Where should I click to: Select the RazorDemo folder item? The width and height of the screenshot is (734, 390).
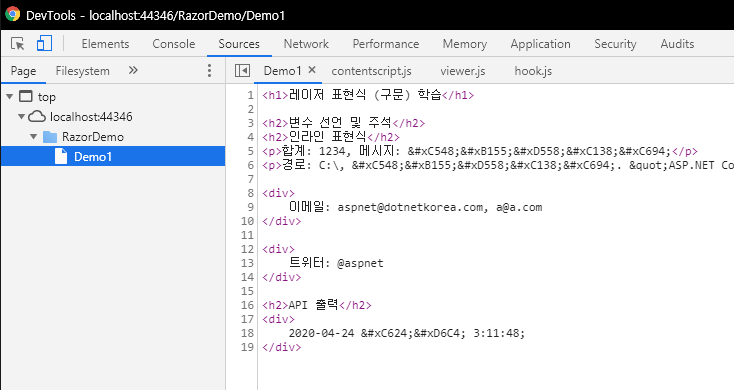(93, 136)
